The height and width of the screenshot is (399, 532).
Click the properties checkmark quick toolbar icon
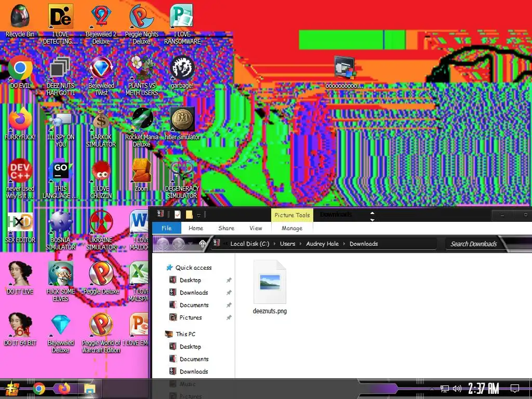[178, 215]
